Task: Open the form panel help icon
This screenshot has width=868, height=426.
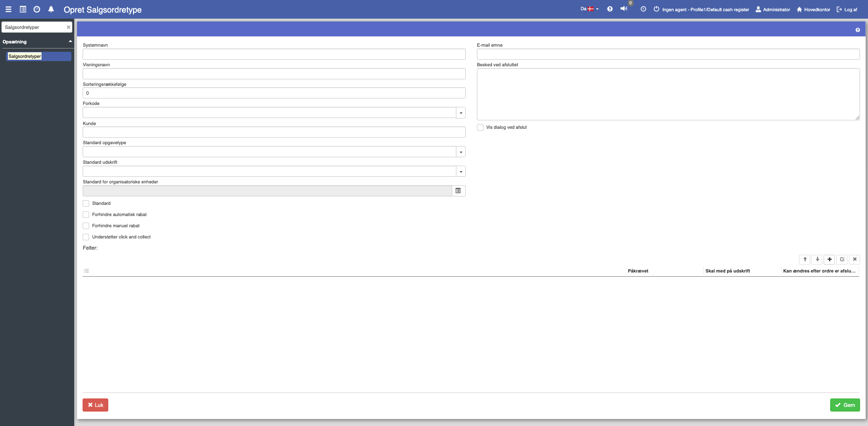Action: [858, 30]
